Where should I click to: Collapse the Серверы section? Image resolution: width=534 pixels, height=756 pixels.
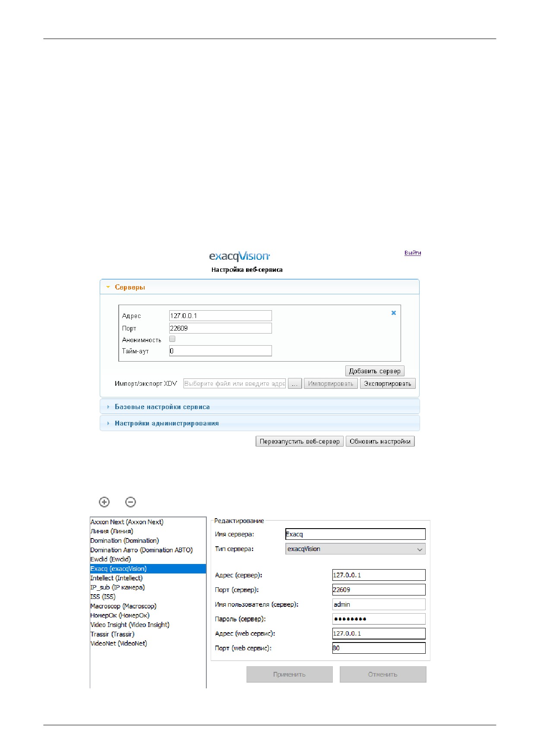click(259, 287)
